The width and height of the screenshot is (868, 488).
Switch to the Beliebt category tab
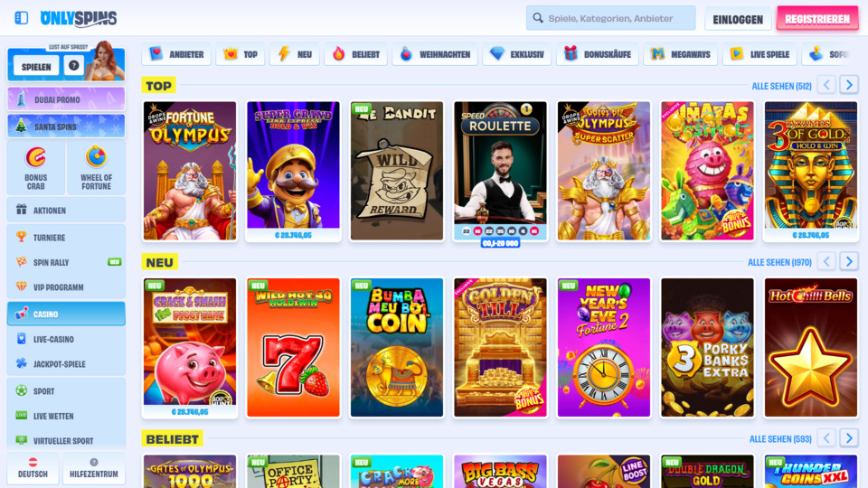tap(355, 54)
